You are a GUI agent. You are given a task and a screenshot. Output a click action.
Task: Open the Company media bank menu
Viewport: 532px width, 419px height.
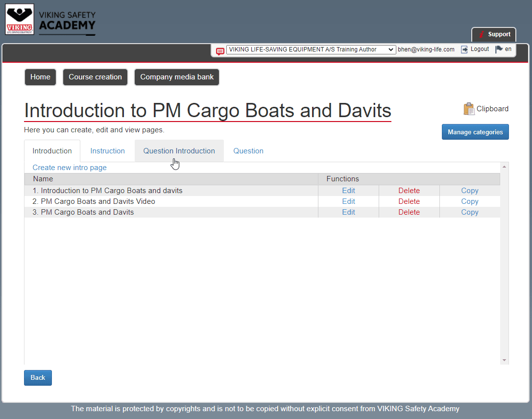pyautogui.click(x=177, y=77)
